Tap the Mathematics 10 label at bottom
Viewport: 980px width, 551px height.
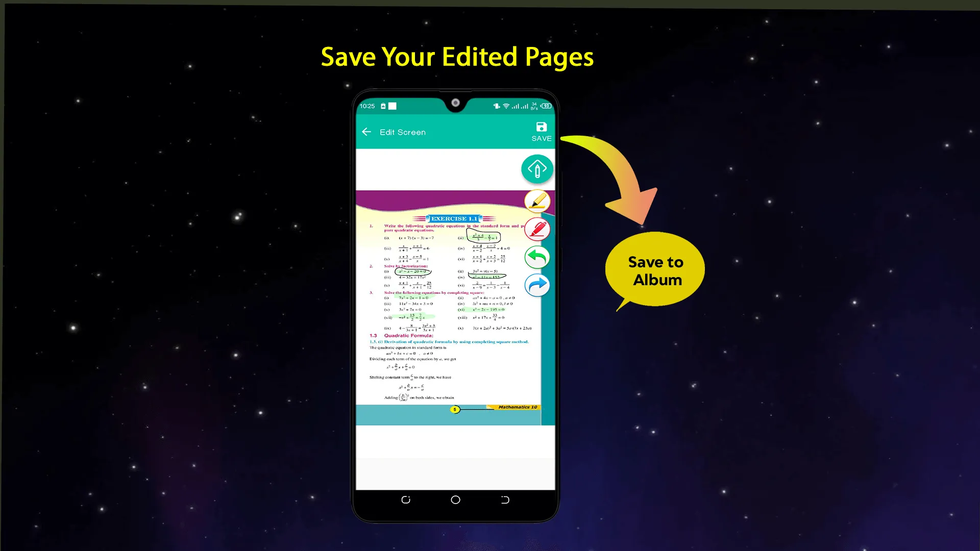[x=518, y=407]
